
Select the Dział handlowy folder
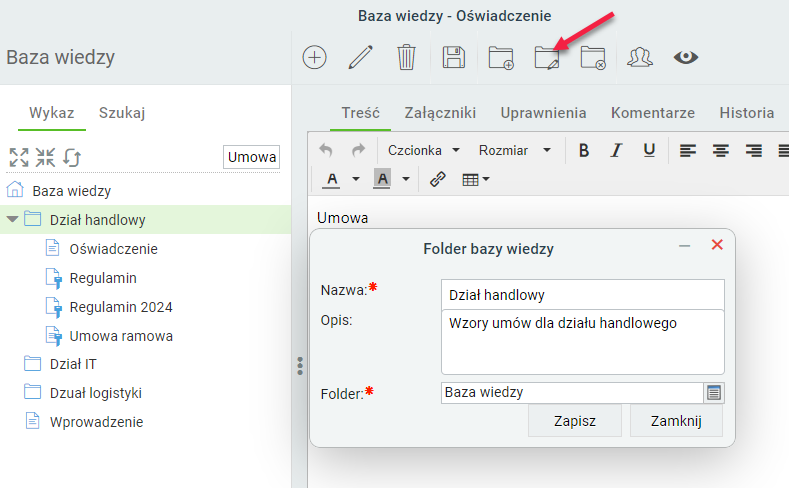(x=98, y=220)
